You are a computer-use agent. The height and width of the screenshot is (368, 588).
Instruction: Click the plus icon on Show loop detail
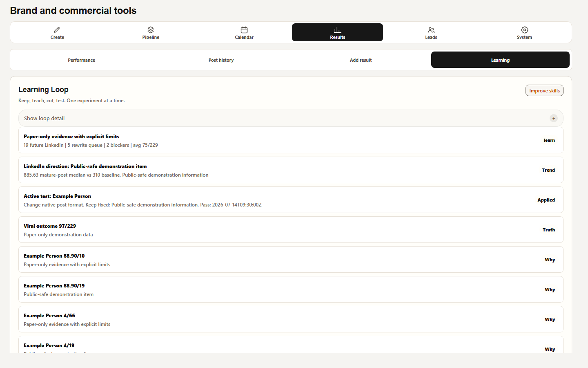554,118
